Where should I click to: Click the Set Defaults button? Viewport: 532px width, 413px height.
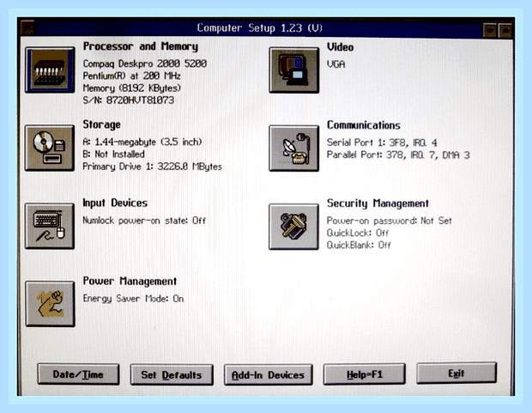[x=172, y=375]
